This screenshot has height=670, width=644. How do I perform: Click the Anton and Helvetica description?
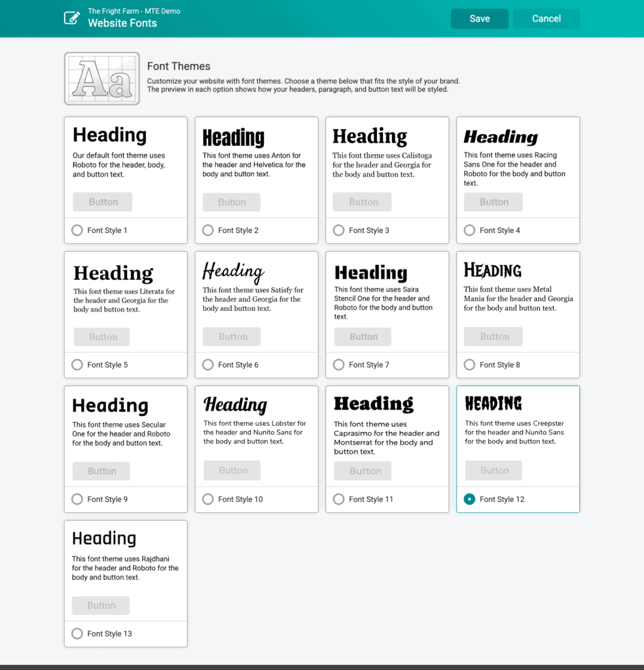pyautogui.click(x=254, y=164)
